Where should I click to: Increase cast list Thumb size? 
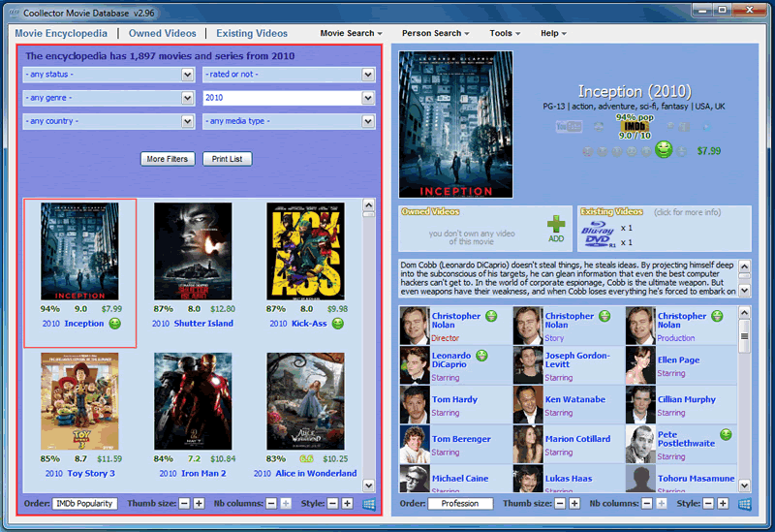(574, 503)
